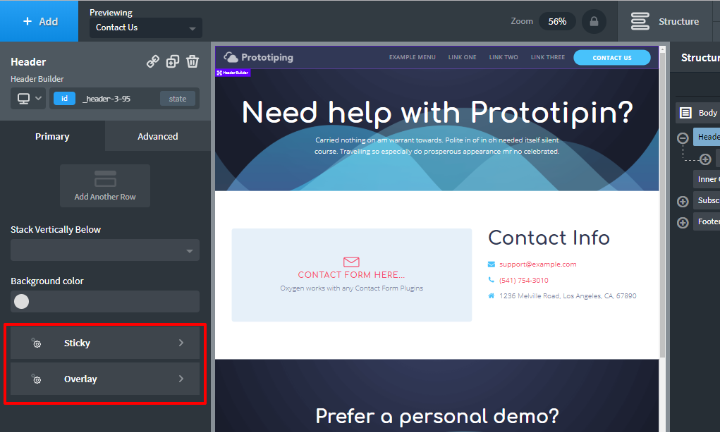Click the Contact Info heading
720x432 pixels.
(x=549, y=238)
